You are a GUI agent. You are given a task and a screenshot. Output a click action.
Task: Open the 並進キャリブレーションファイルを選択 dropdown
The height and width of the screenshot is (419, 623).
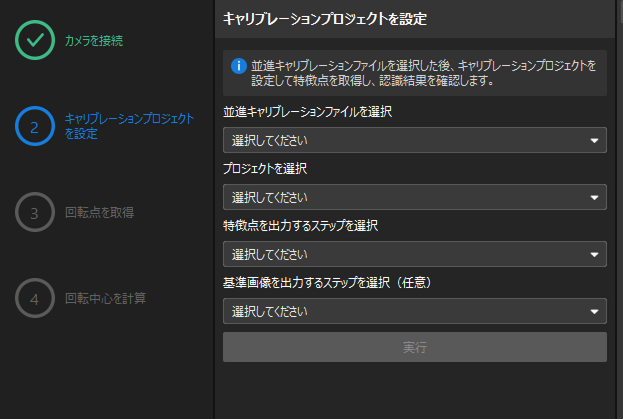[x=414, y=140]
